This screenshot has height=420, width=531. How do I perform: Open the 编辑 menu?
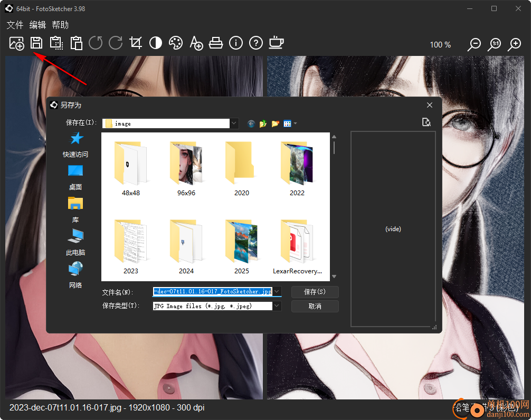(x=37, y=25)
